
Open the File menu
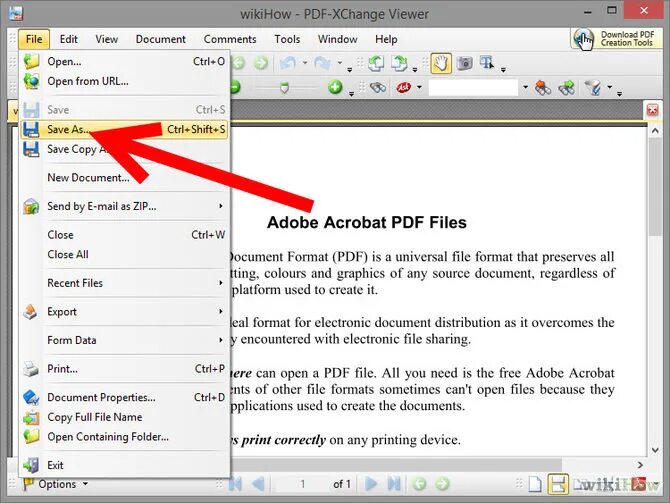(x=34, y=39)
